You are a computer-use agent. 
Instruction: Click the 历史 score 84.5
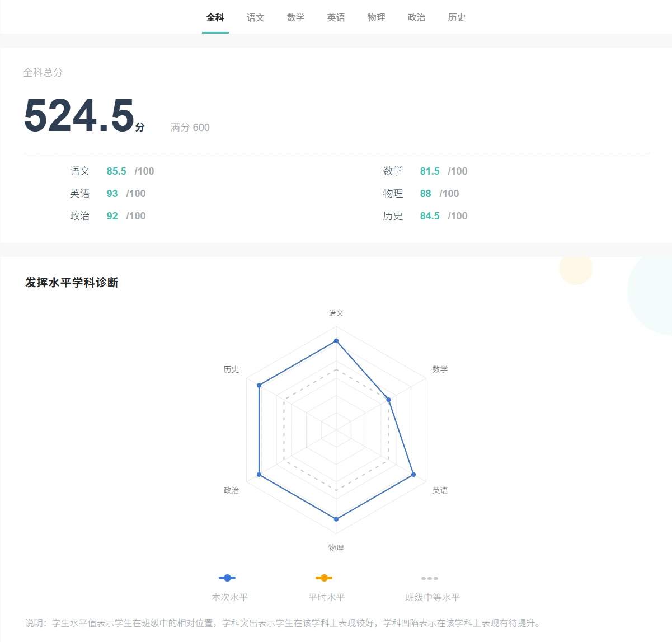coord(430,216)
